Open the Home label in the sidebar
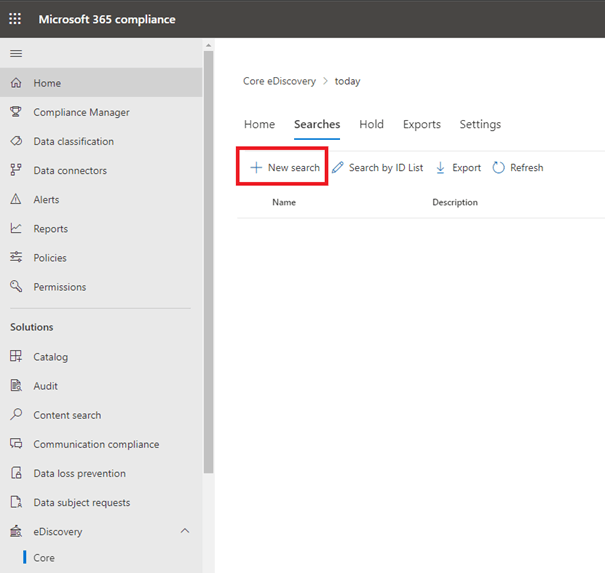Screen dimensions: 605x573 pyautogui.click(x=47, y=83)
